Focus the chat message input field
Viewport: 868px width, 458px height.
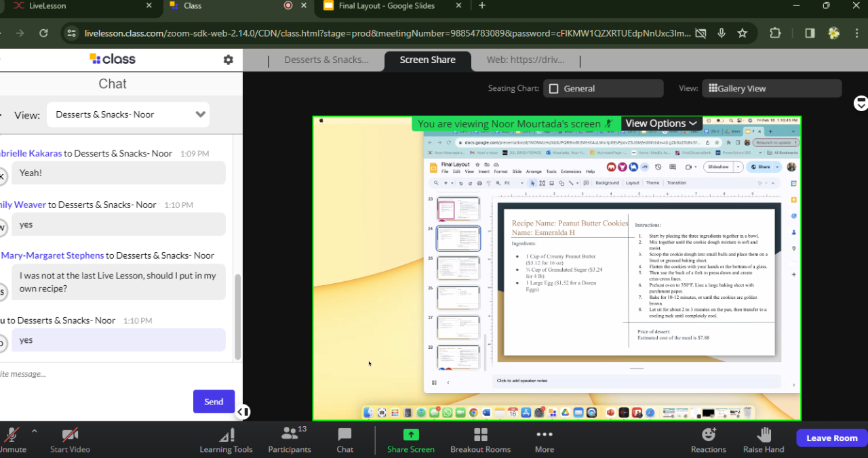coord(115,374)
